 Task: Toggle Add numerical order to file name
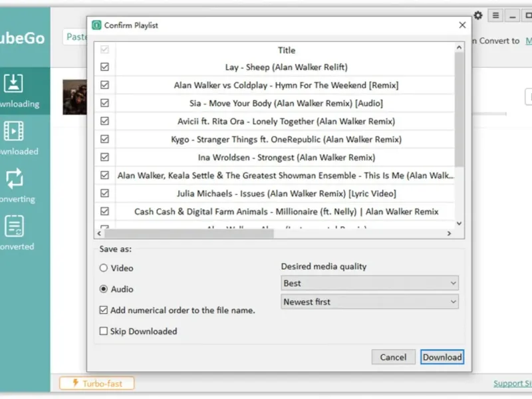(x=104, y=310)
